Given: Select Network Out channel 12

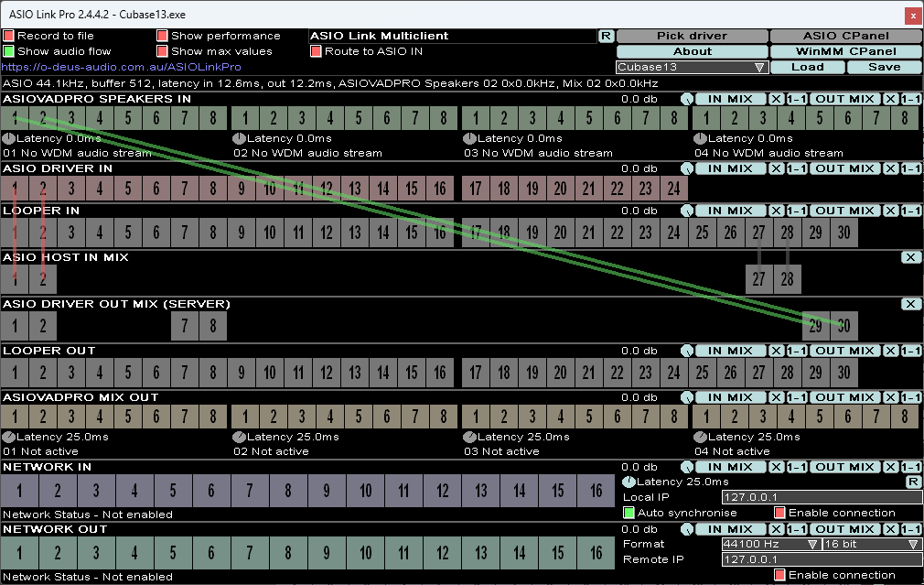Looking at the screenshot, I should pyautogui.click(x=442, y=553).
